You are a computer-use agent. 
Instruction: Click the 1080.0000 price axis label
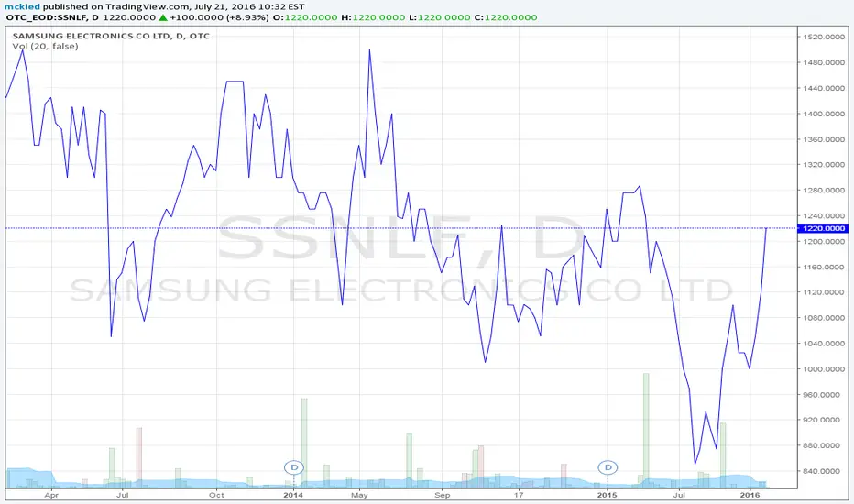coord(824,318)
